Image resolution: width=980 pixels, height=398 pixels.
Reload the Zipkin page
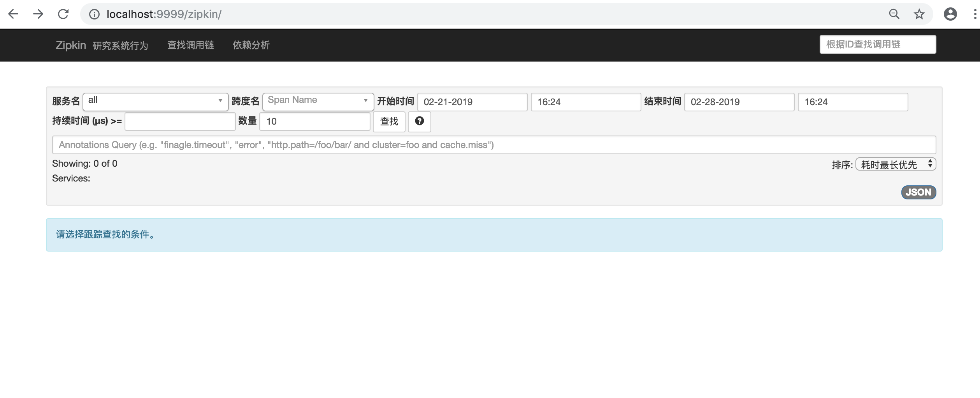coord(63,14)
